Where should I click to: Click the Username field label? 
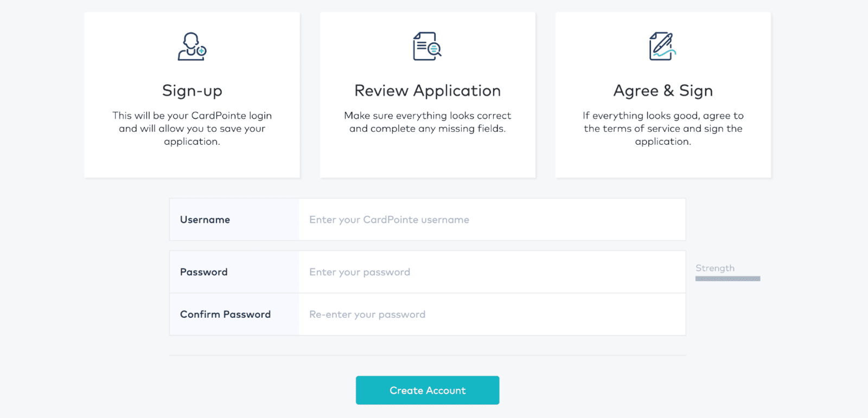(205, 220)
